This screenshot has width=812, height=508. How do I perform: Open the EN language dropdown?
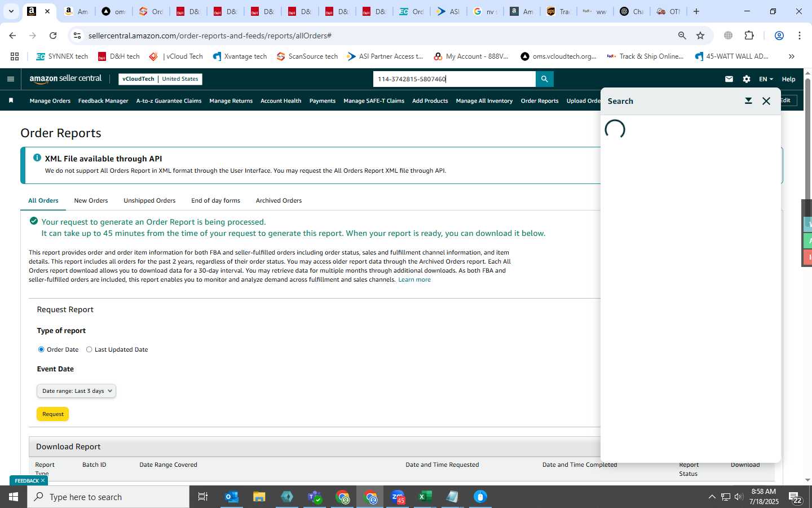[x=766, y=79]
